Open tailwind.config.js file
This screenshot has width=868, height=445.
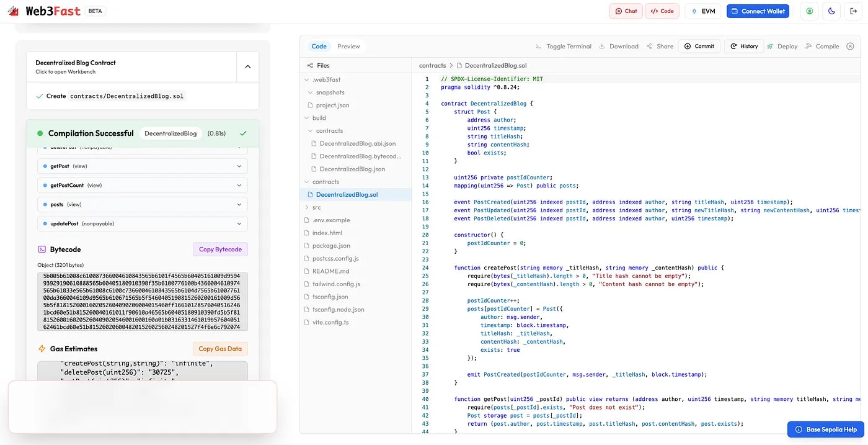point(355,284)
